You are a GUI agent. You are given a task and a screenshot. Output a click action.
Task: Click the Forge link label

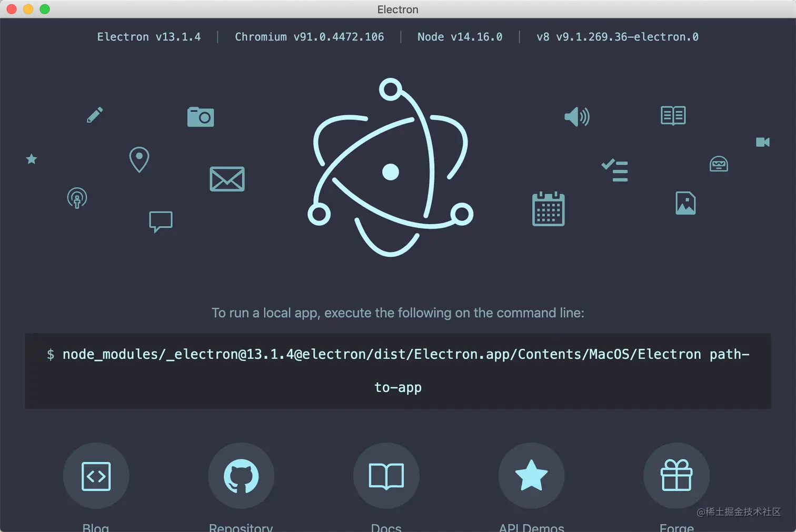[x=676, y=527]
